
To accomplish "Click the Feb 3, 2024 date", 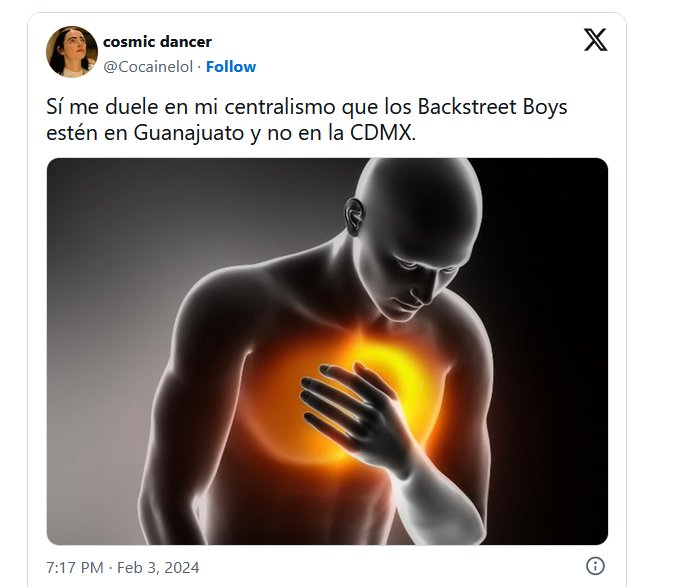I will (158, 567).
